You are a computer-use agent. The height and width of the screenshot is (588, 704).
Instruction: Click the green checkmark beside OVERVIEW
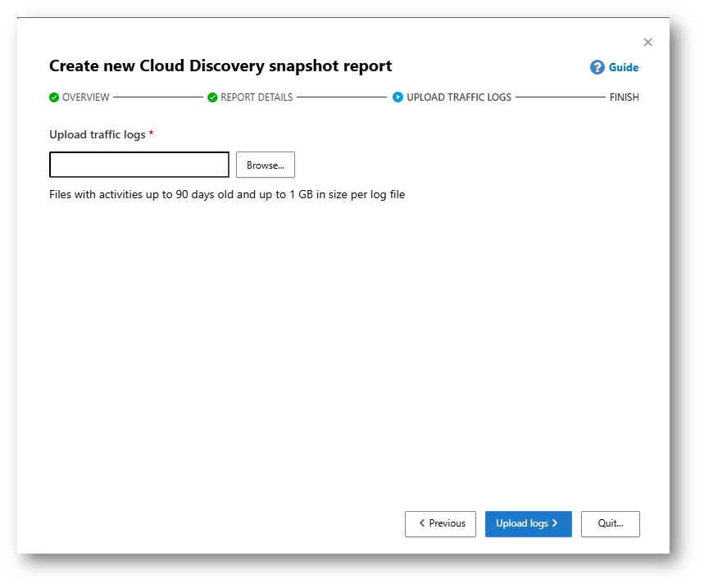[x=54, y=97]
